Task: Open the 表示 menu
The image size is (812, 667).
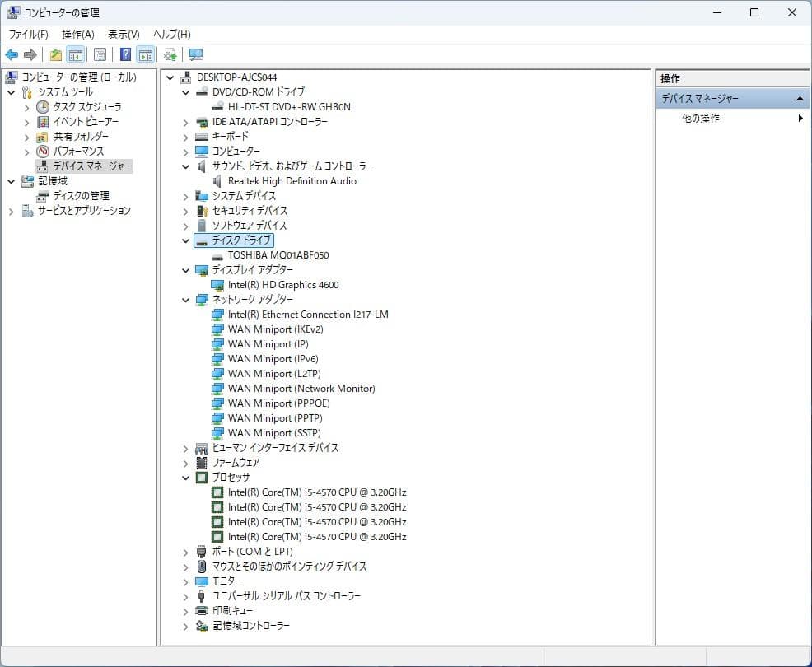Action: coord(122,34)
